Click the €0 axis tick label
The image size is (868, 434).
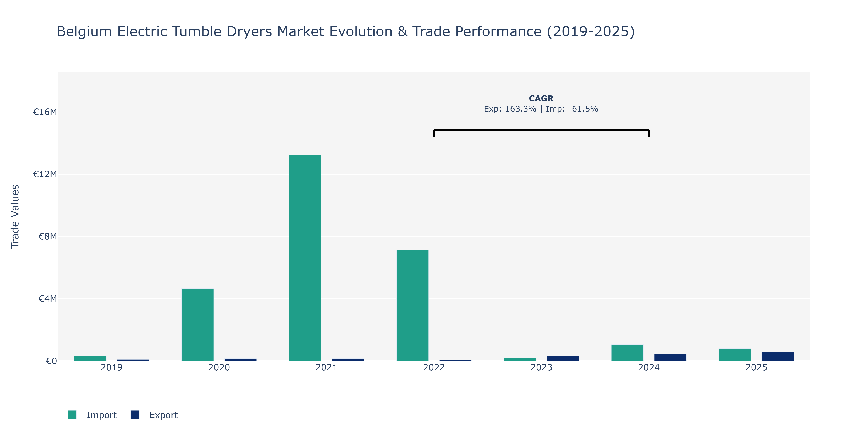(x=51, y=361)
